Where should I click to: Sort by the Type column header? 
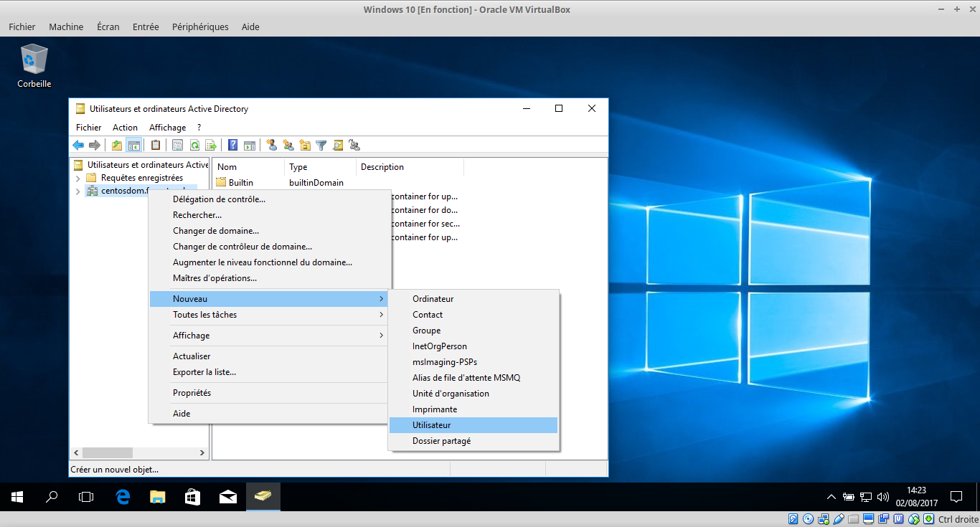tap(320, 167)
